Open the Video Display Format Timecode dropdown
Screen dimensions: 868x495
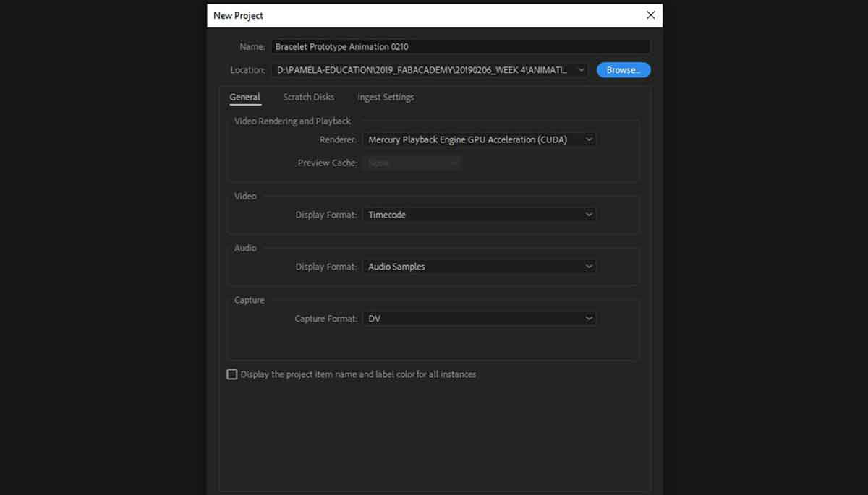tap(479, 215)
